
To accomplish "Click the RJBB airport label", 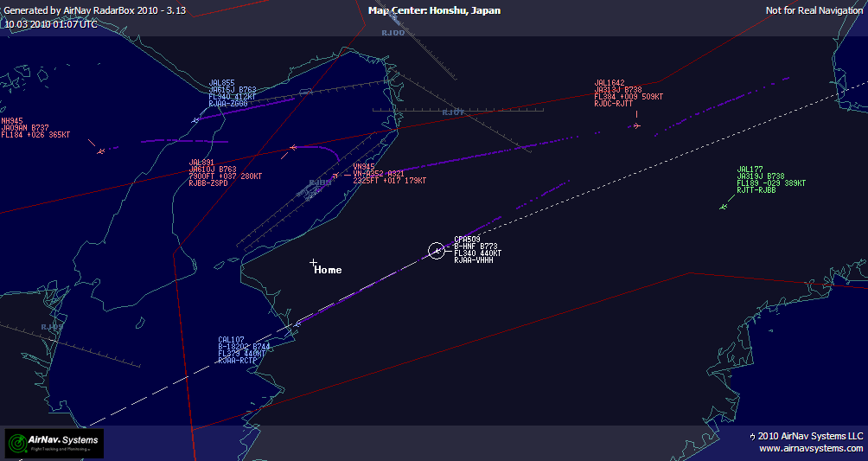I will pyautogui.click(x=320, y=182).
